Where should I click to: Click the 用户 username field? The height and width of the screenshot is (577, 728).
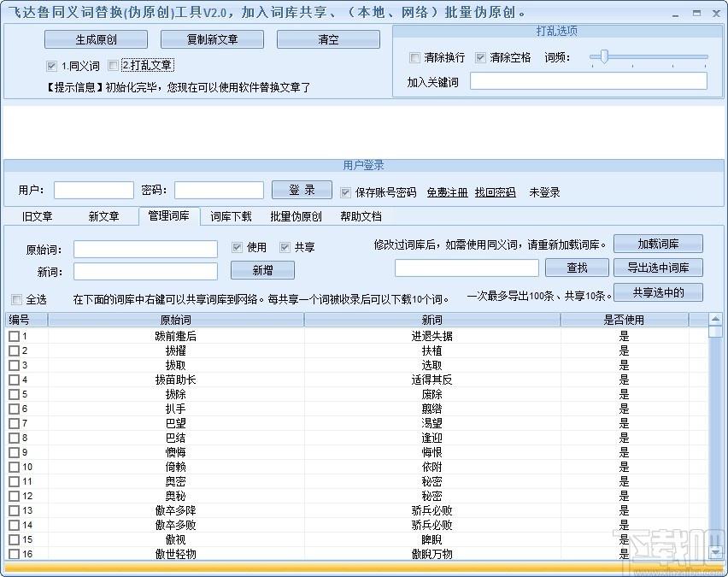94,190
